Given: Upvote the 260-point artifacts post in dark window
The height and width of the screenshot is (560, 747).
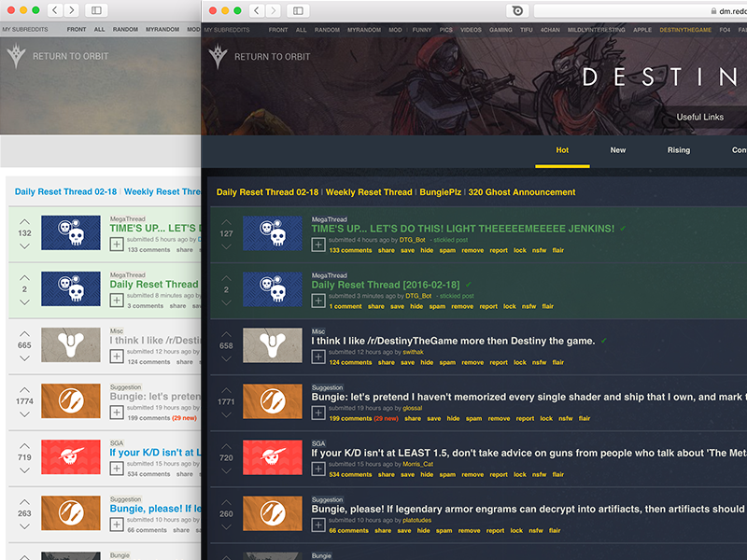Looking at the screenshot, I should click(226, 502).
